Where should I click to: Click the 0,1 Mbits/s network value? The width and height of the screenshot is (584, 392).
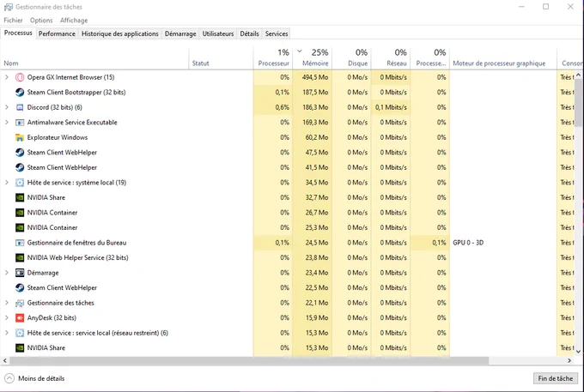tap(391, 107)
